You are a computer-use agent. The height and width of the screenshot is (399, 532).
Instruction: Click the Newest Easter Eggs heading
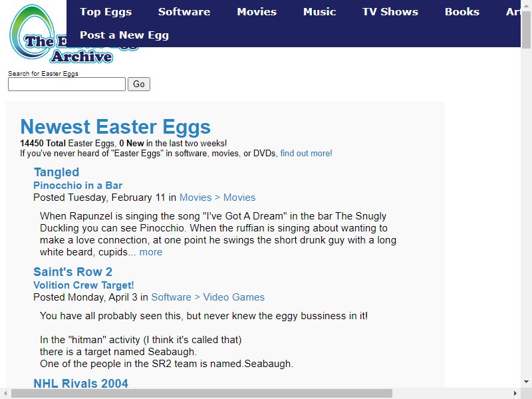pyautogui.click(x=115, y=126)
